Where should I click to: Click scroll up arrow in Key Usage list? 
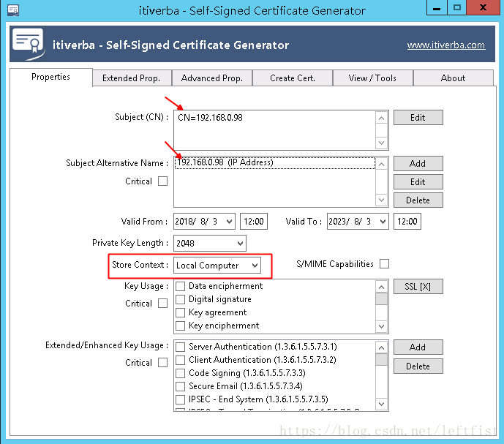(382, 287)
